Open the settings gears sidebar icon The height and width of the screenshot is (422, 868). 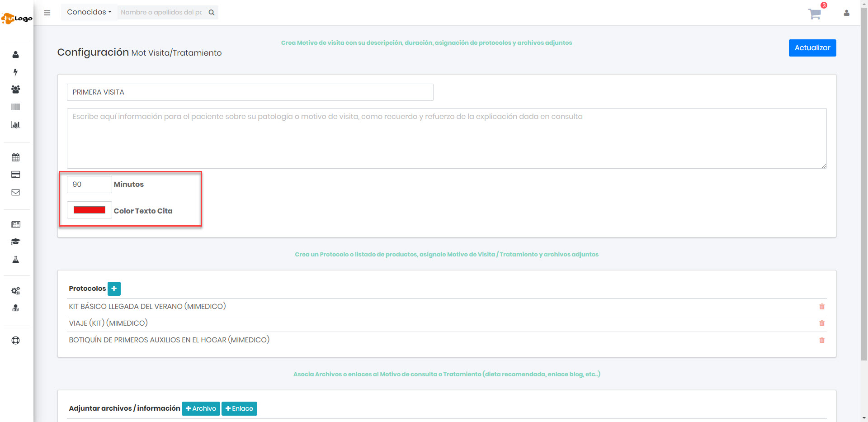[x=16, y=291]
